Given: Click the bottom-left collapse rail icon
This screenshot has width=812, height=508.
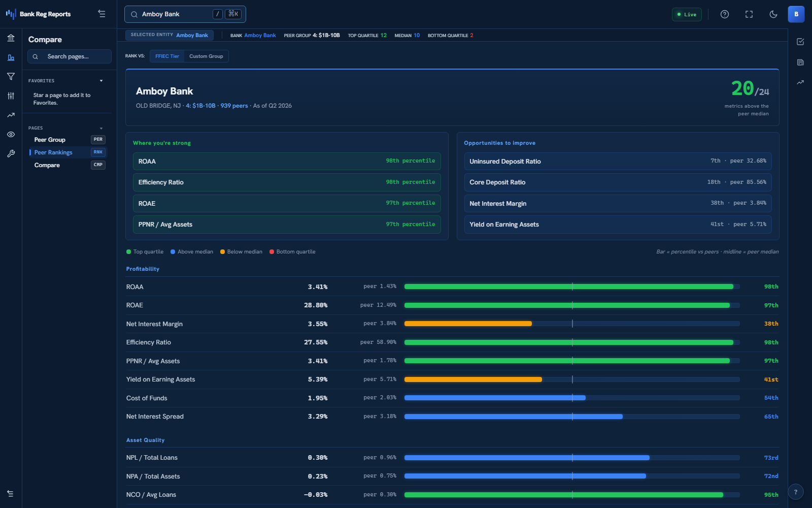Looking at the screenshot, I should tap(10, 494).
